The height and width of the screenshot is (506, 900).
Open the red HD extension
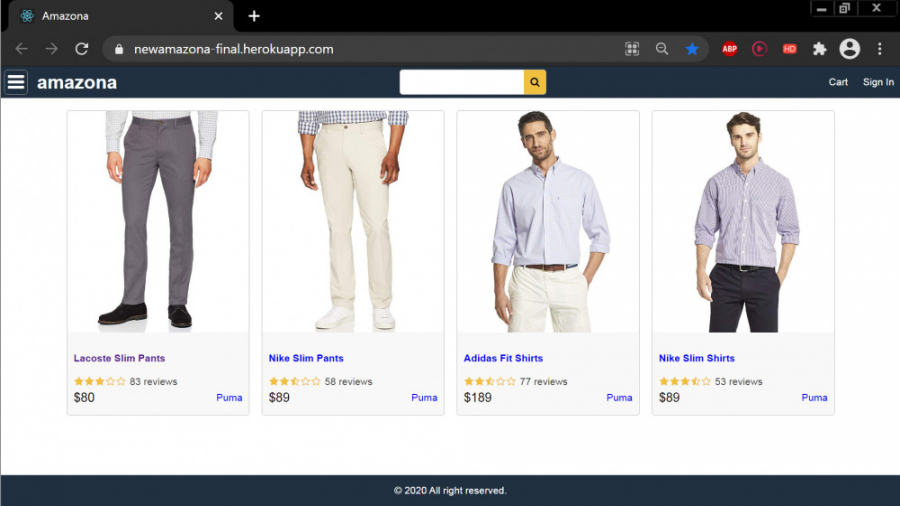pyautogui.click(x=789, y=49)
